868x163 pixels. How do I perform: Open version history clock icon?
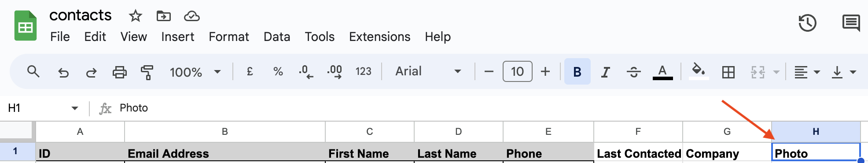[x=807, y=23]
